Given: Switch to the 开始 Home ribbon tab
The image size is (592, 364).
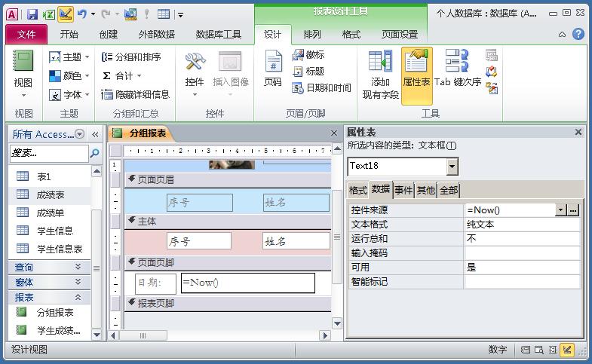Looking at the screenshot, I should (x=69, y=35).
